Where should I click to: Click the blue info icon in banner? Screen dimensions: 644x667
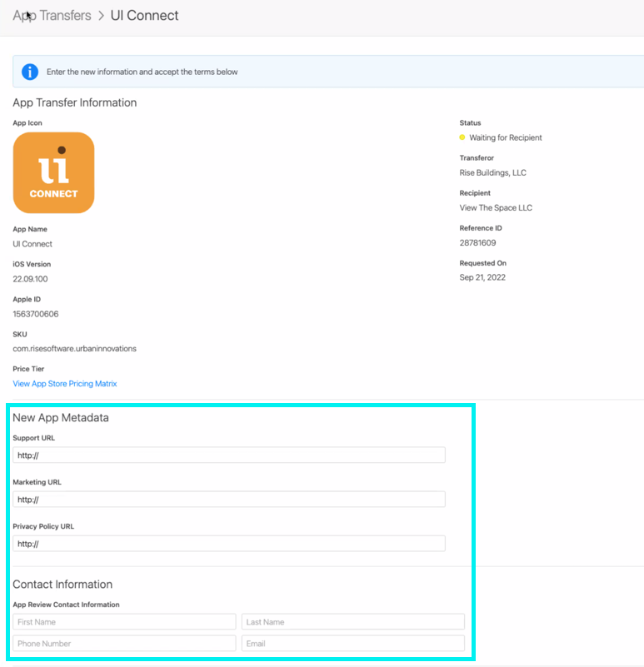(30, 72)
